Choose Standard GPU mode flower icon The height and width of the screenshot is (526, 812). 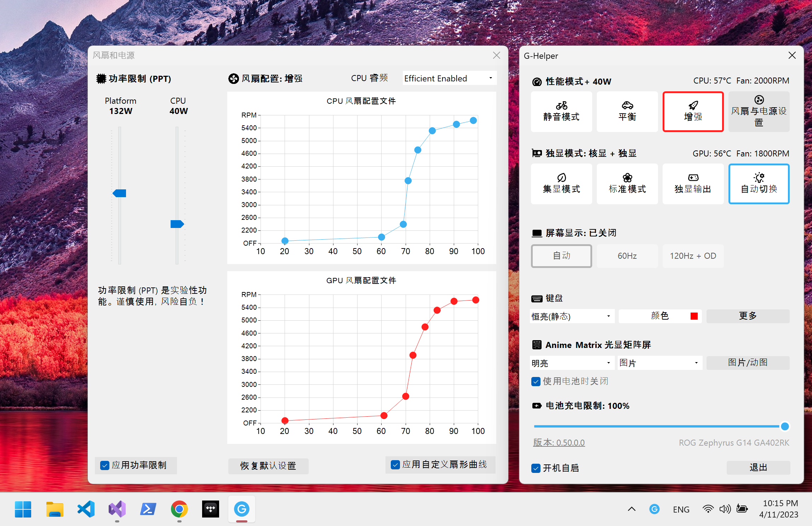(x=627, y=178)
